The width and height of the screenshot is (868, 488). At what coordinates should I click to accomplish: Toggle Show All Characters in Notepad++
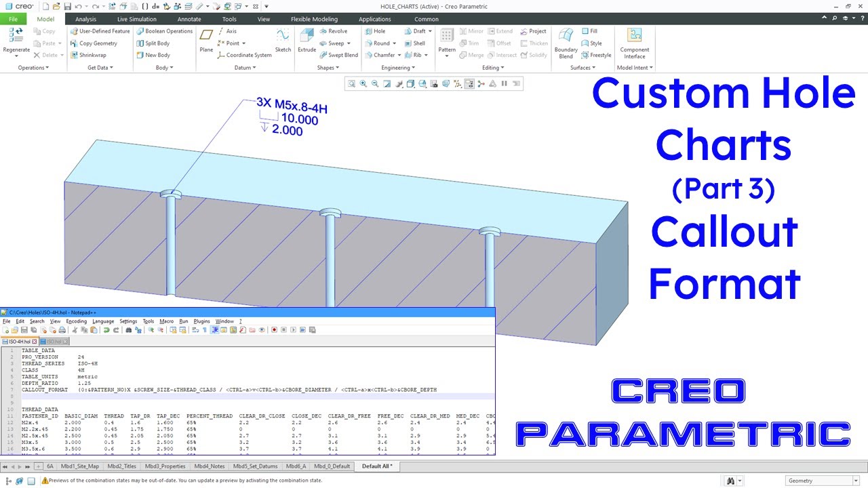pos(204,330)
